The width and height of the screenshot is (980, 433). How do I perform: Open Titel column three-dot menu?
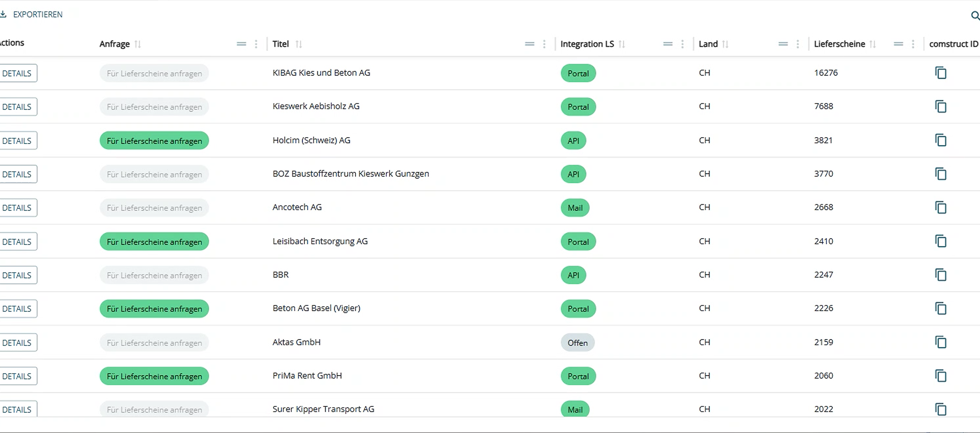tap(544, 44)
